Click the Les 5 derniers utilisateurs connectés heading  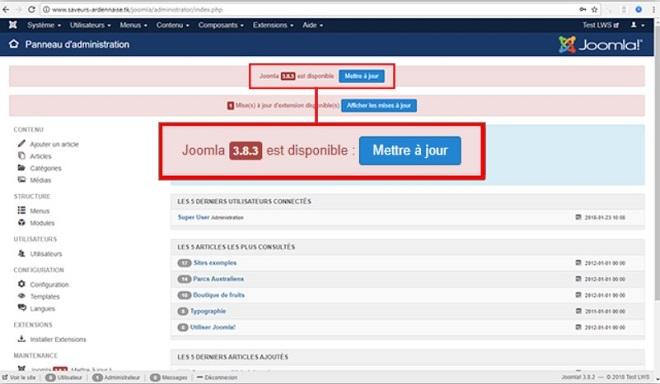(x=244, y=201)
